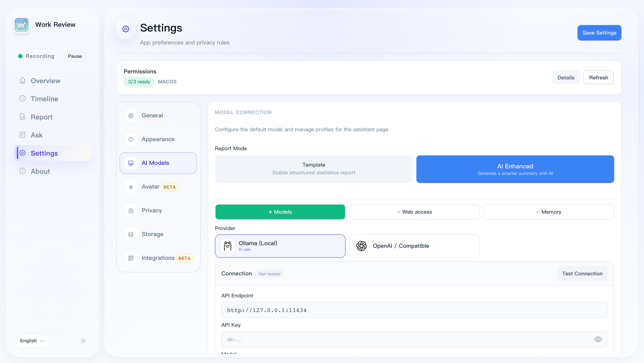Click the Timeline clock icon

[22, 98]
